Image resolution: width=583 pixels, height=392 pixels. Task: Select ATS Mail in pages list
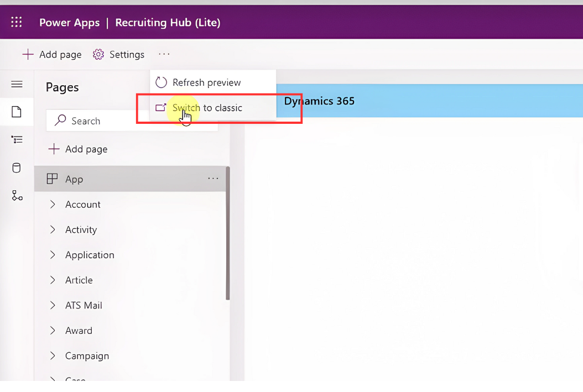[x=84, y=305]
